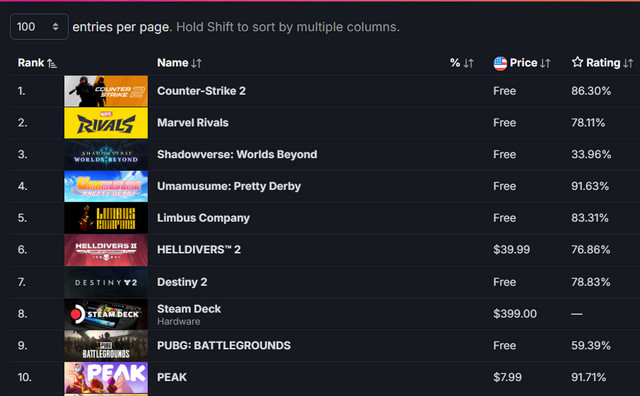Click the US flag icon beside Price
The height and width of the screenshot is (396, 640).
pyautogui.click(x=500, y=63)
